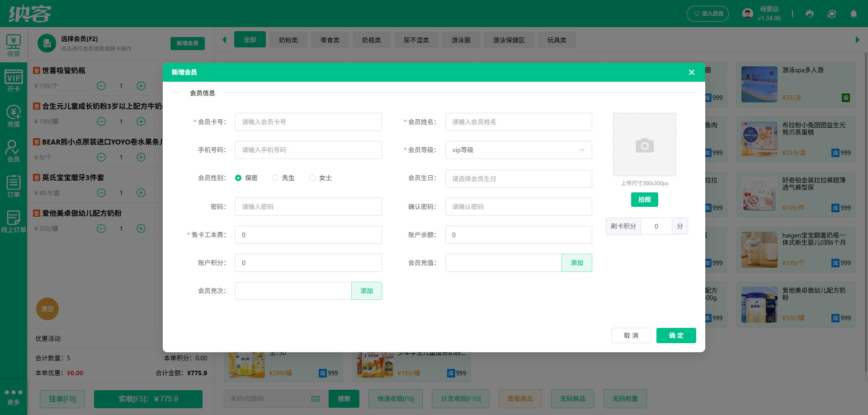The width and height of the screenshot is (868, 415).
Task: Decrease quantity of 爱他美卓傲幼儿配方奶粉
Action: [x=101, y=228]
